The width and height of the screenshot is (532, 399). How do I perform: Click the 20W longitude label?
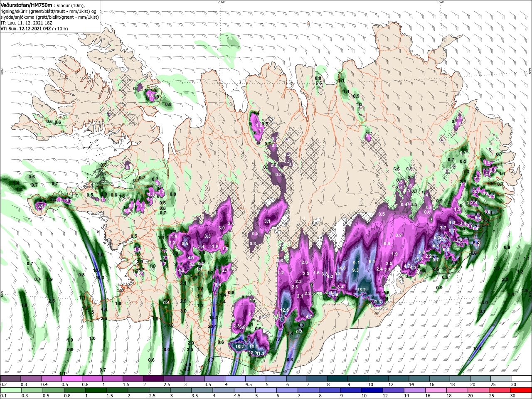[221, 2]
